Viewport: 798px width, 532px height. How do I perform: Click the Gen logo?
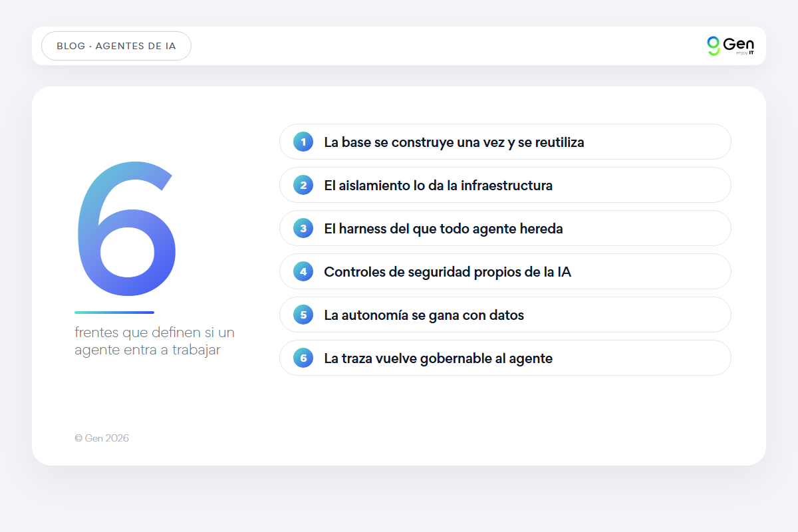tap(730, 46)
